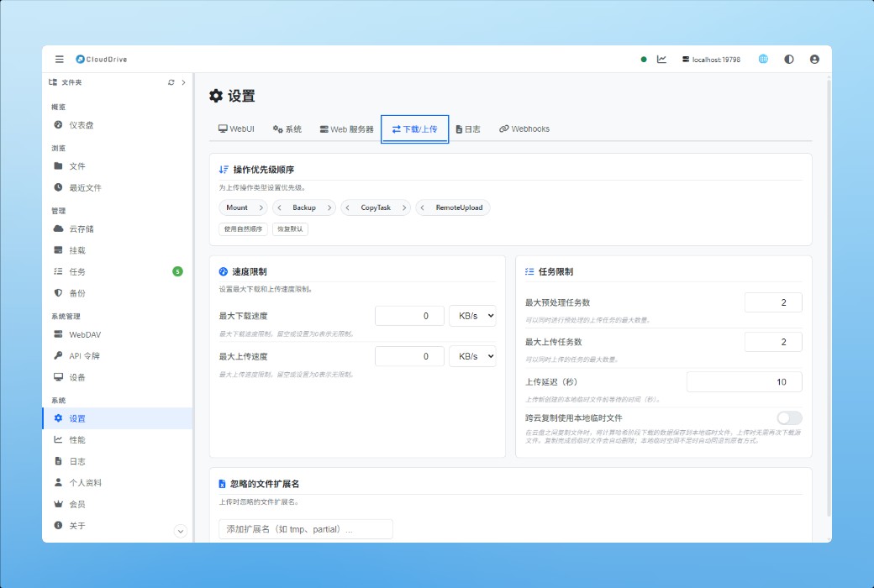Switch to the 日志 settings tab
This screenshot has height=588, width=874.
click(x=468, y=129)
